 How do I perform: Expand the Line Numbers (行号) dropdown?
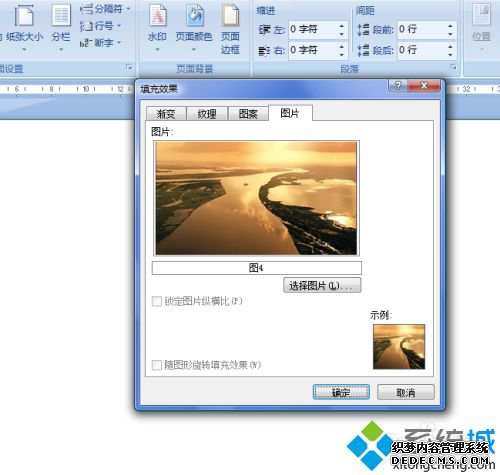pos(100,26)
